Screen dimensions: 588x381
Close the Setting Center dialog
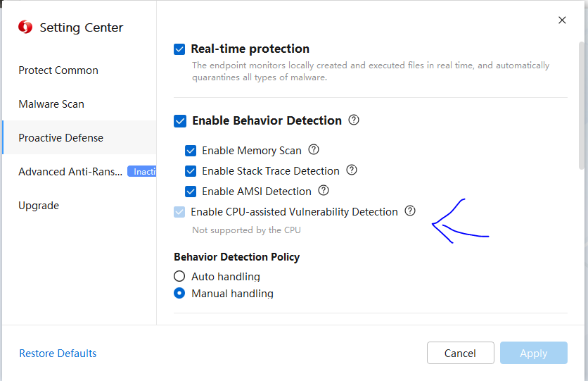click(x=562, y=20)
